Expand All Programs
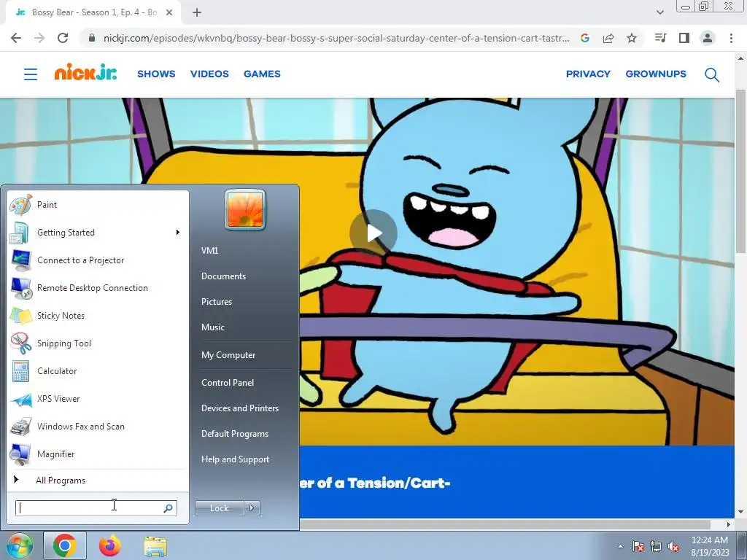This screenshot has width=747, height=560. pyautogui.click(x=61, y=481)
